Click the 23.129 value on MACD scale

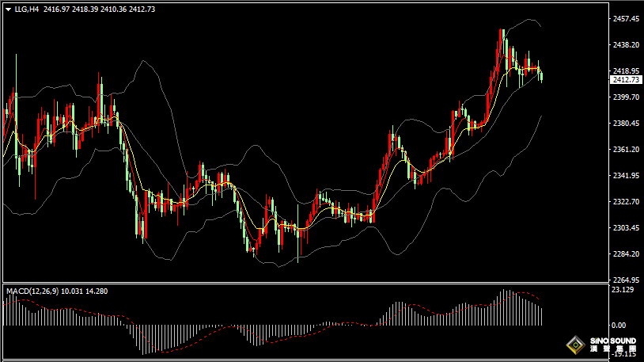[624, 290]
